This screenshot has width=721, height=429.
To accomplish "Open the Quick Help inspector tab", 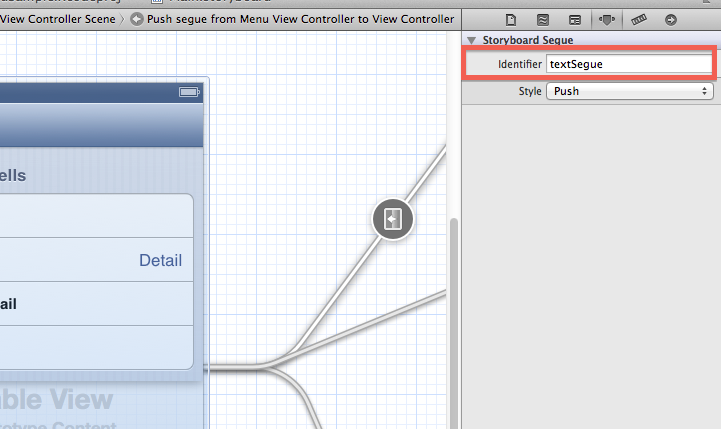I will coord(543,20).
